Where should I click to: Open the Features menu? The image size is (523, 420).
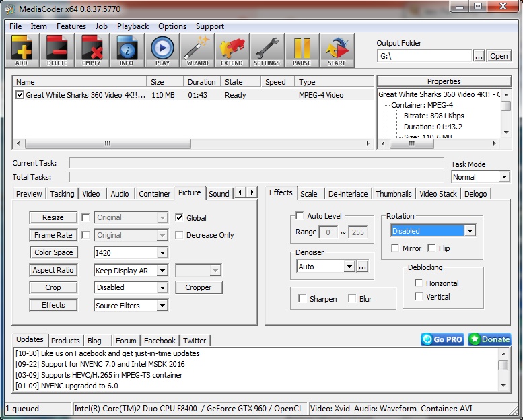point(71,26)
